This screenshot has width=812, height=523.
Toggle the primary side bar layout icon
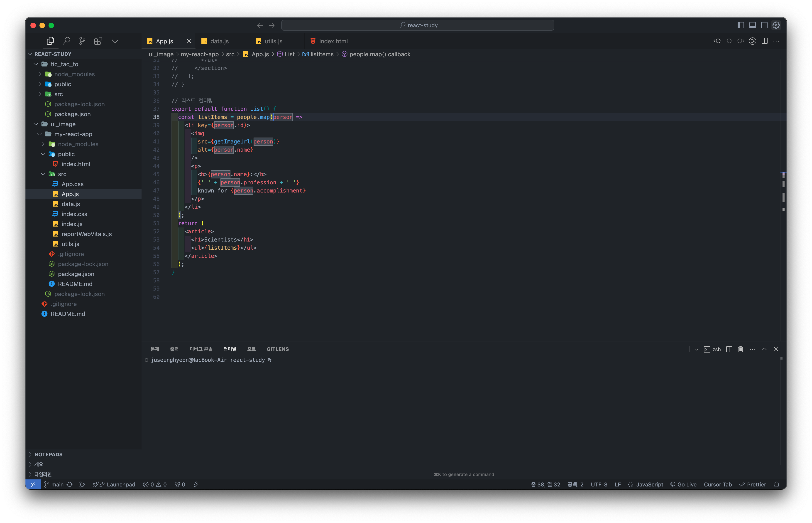tap(740, 25)
